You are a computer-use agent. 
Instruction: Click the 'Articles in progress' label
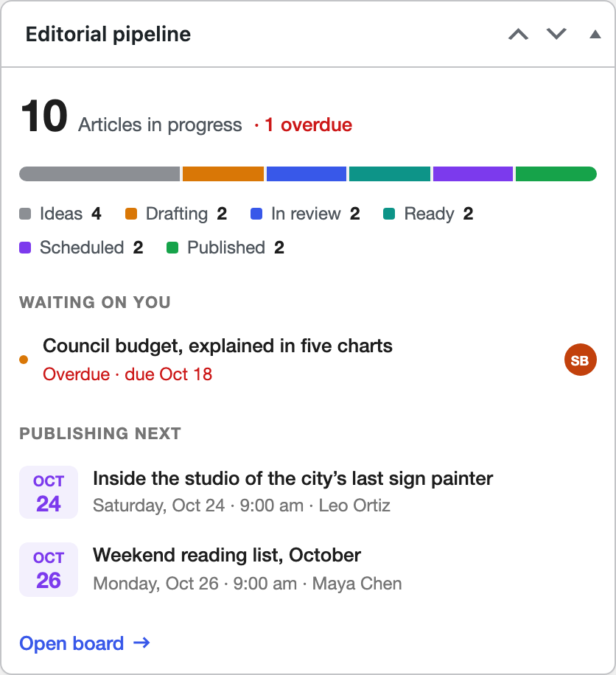[x=160, y=125]
